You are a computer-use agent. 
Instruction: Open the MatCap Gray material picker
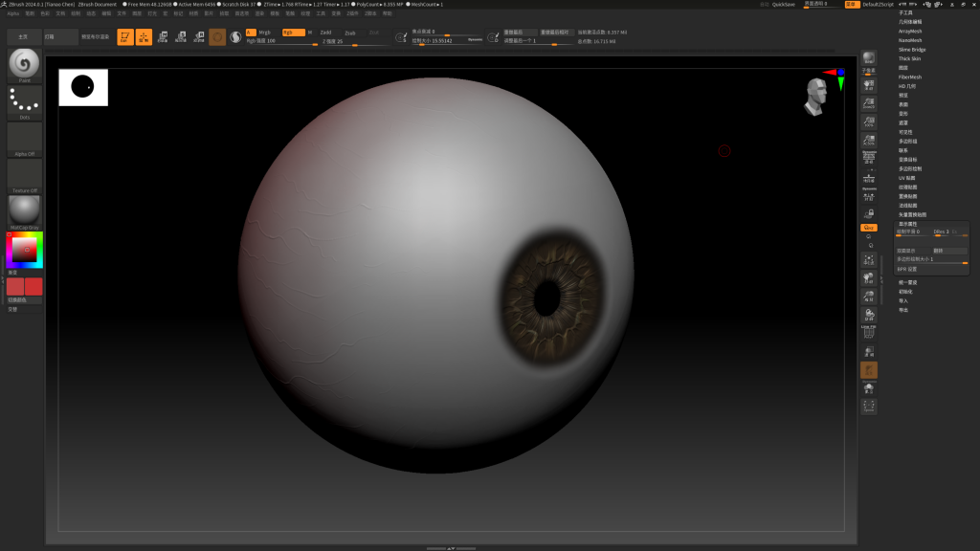click(24, 212)
